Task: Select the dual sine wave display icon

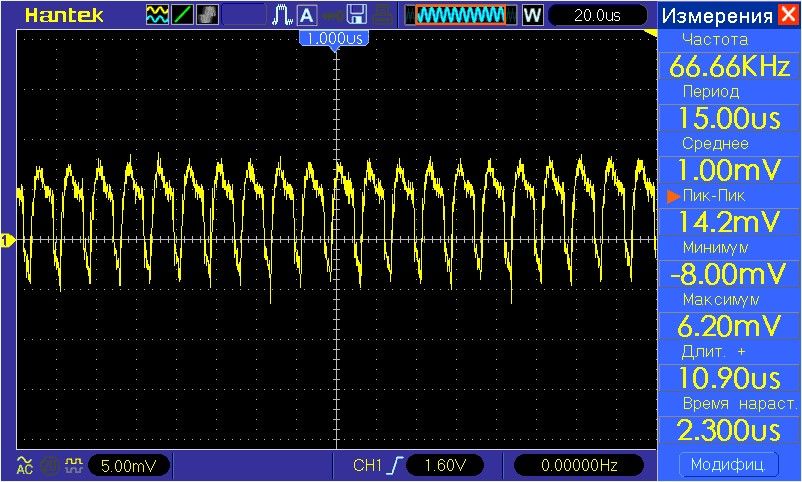Action: pos(157,15)
